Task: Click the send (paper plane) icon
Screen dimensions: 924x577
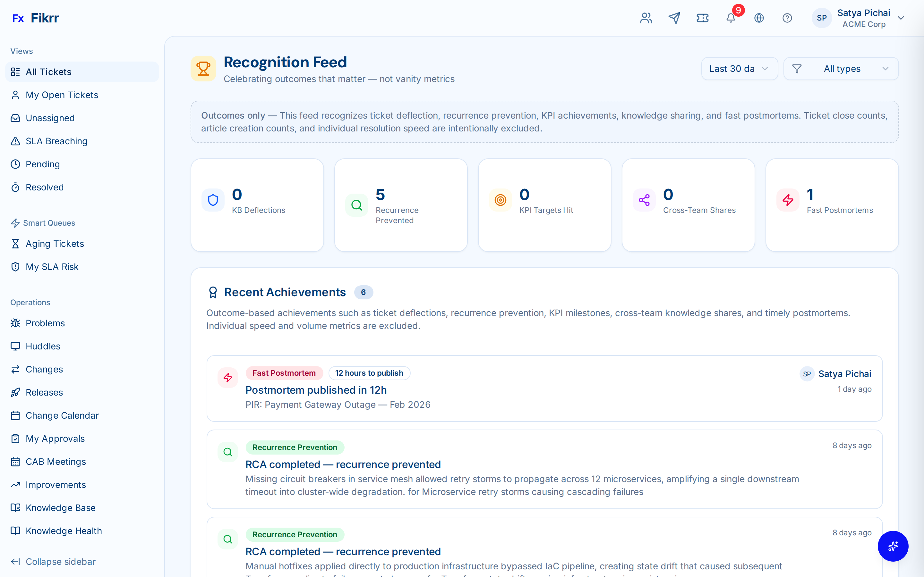Action: pos(674,18)
